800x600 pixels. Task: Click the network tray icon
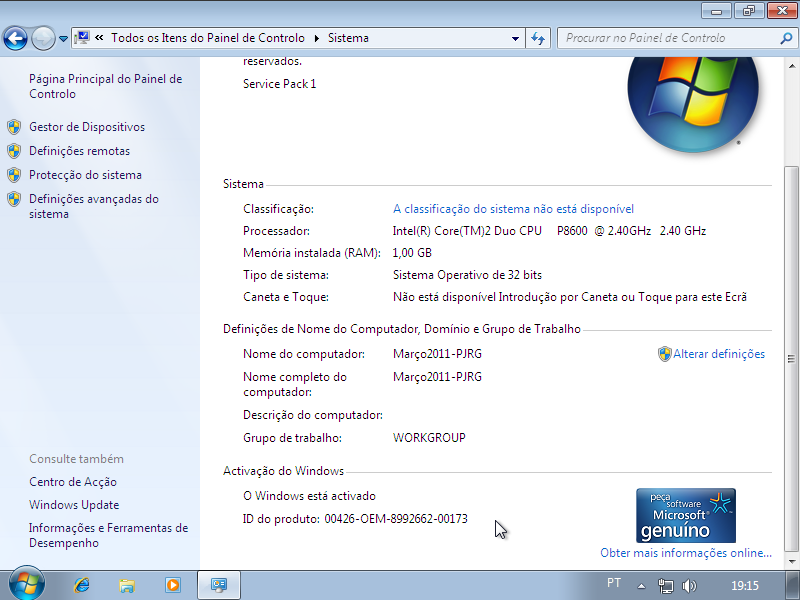[666, 586]
